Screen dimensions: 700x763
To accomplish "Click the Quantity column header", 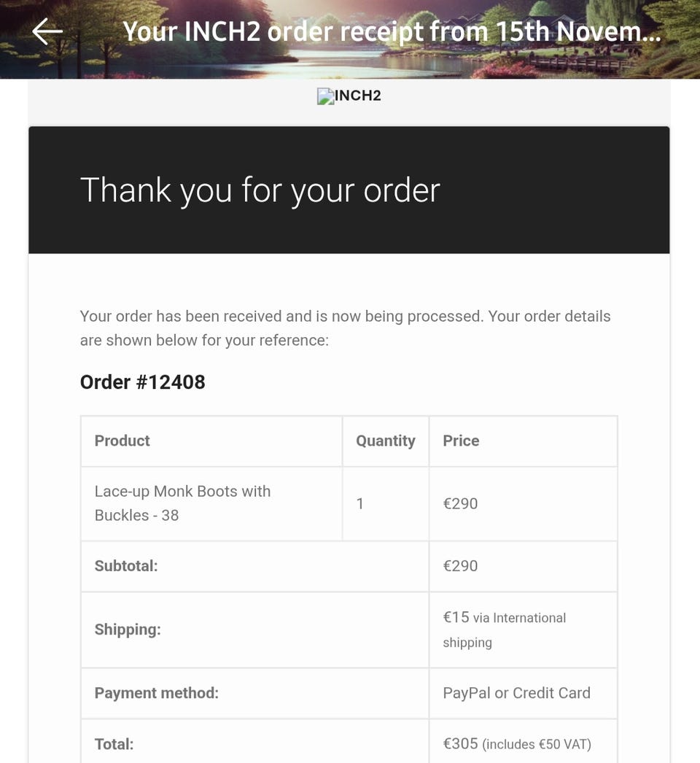I will pyautogui.click(x=385, y=441).
